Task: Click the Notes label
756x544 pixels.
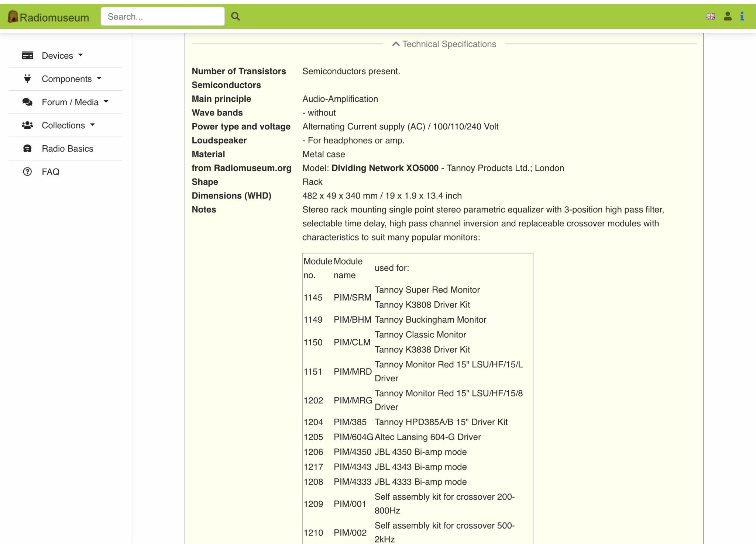Action: [x=204, y=209]
